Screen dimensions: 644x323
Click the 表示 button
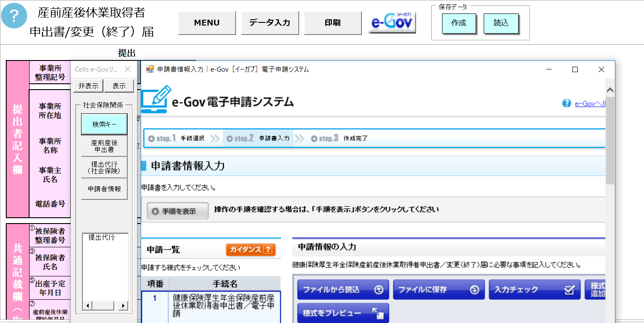coord(119,86)
